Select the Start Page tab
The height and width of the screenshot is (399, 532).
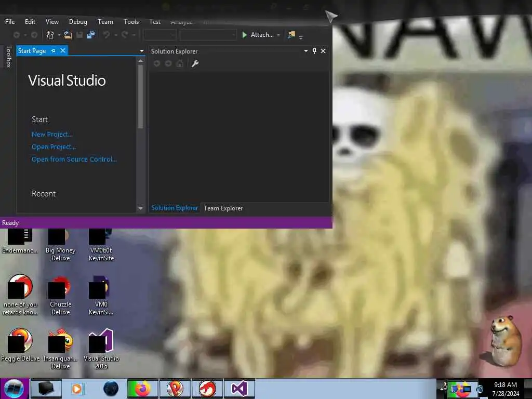[32, 50]
